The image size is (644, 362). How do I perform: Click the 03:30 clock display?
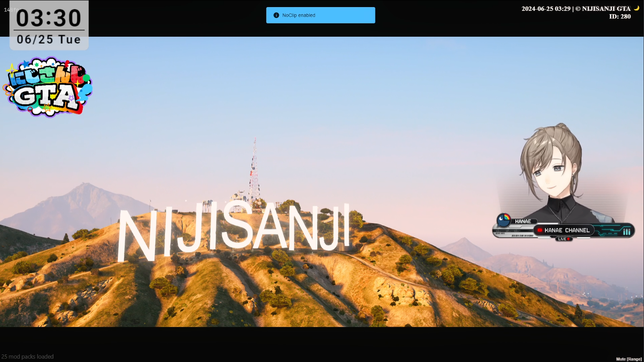[48, 18]
